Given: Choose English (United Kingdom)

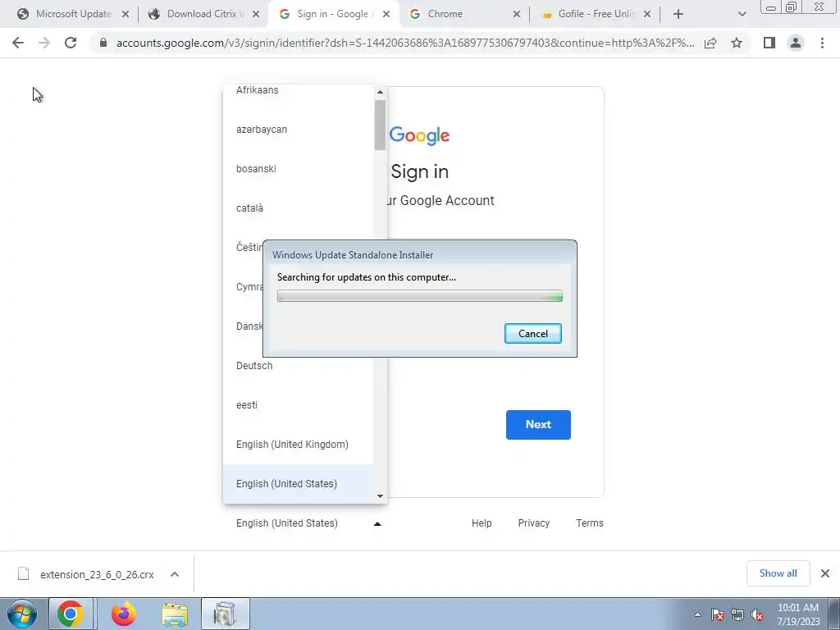Looking at the screenshot, I should [x=298, y=445].
